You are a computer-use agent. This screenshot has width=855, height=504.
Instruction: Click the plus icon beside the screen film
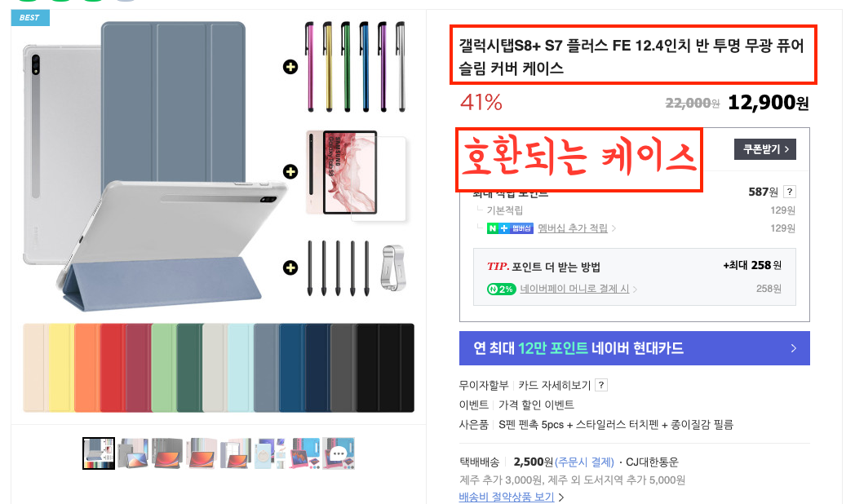pyautogui.click(x=290, y=171)
